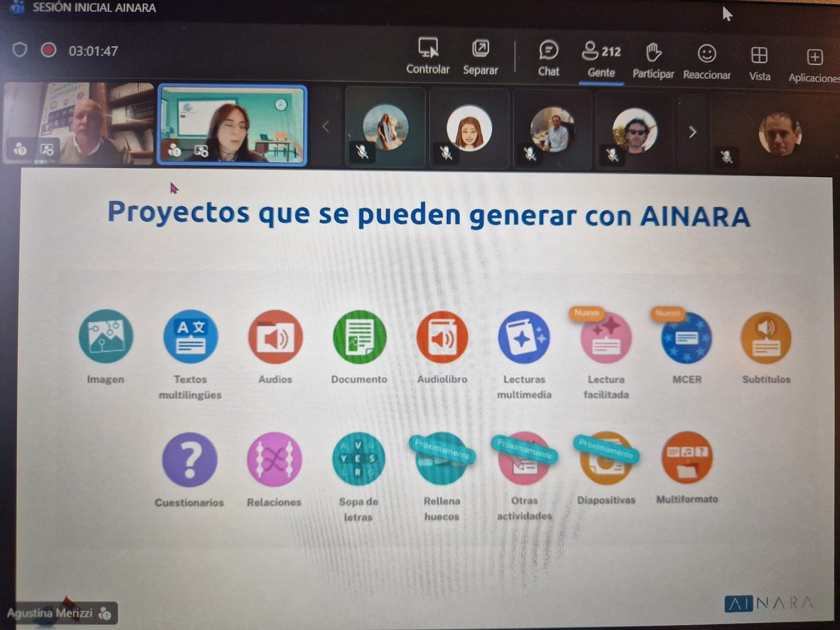Click the participant tile with sunglasses

pos(635,130)
